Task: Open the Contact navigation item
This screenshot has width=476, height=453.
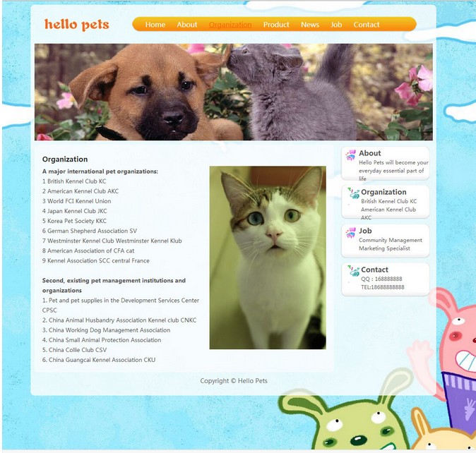Action: pos(367,25)
